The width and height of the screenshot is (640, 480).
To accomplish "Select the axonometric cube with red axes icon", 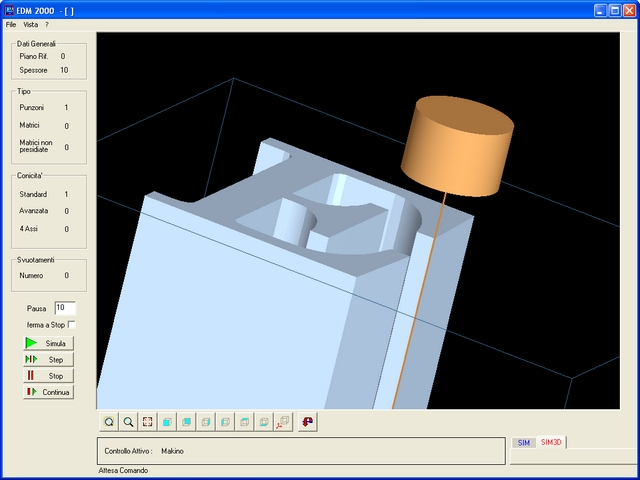I will click(x=283, y=422).
